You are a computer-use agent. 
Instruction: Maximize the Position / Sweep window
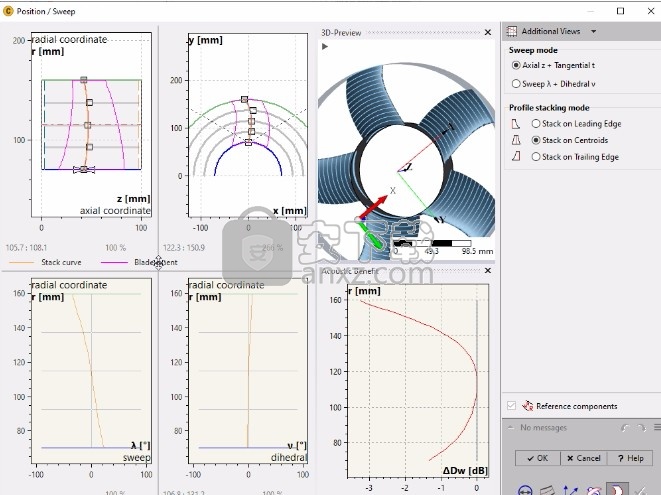(621, 11)
